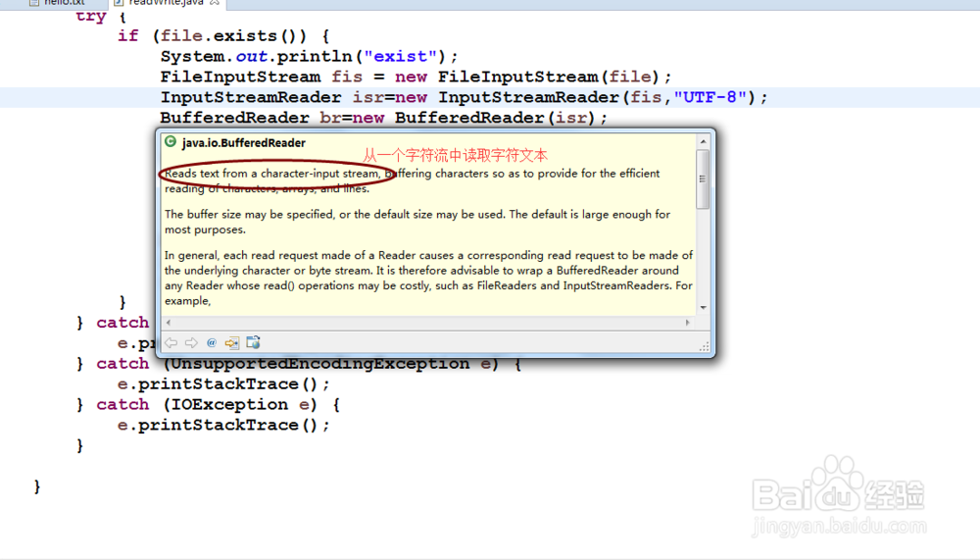Click the BufferedReader br=new line
This screenshot has width=980, height=560.
[x=383, y=118]
